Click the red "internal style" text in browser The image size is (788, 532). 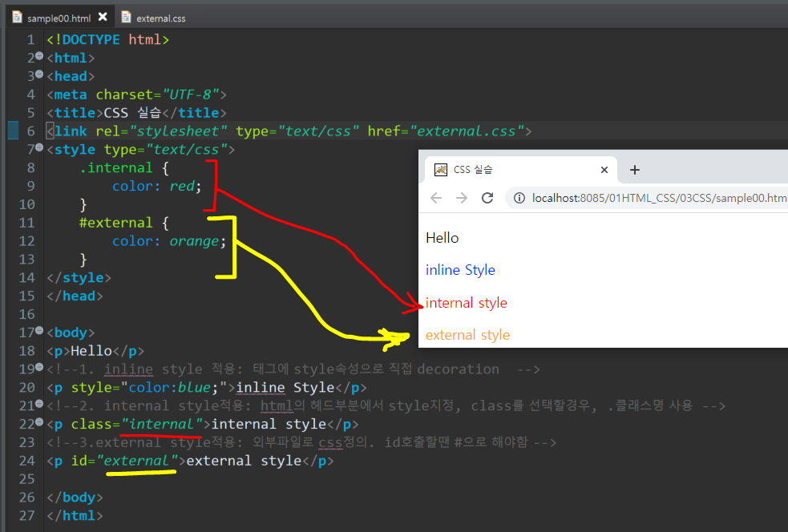coord(467,303)
